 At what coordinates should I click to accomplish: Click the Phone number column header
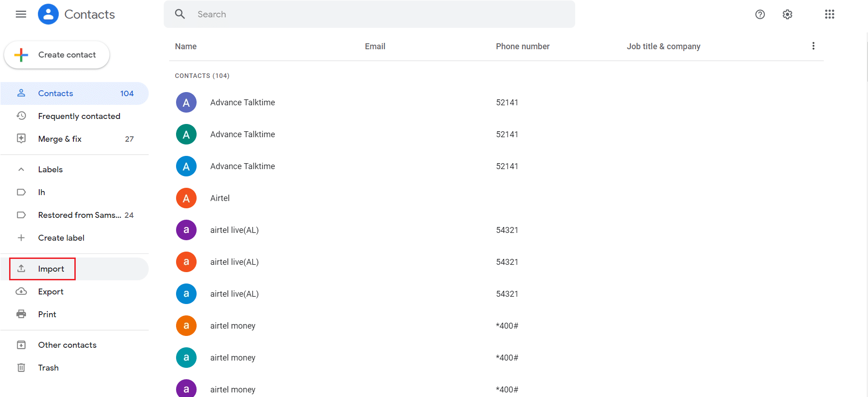523,46
